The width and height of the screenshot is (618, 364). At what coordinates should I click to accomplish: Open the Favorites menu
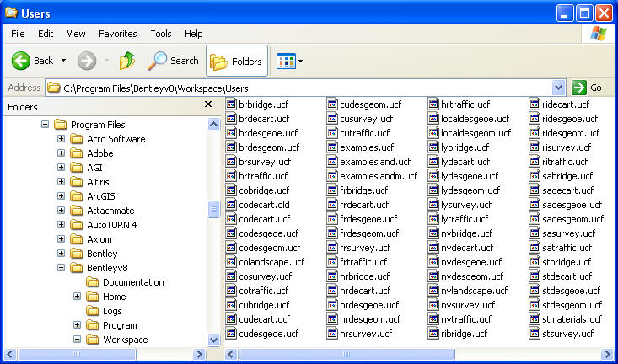pos(117,34)
